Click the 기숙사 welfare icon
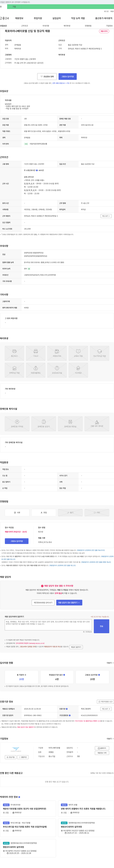Image resolution: width=114 pixels, height=868 pixels. pyautogui.click(x=36, y=353)
